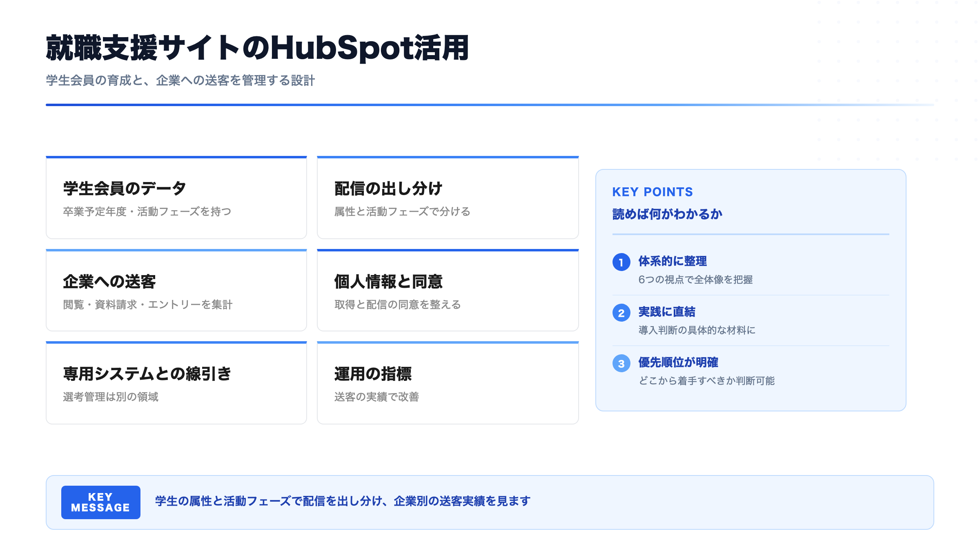Click the blue KEY MESSAGE badge

[101, 502]
